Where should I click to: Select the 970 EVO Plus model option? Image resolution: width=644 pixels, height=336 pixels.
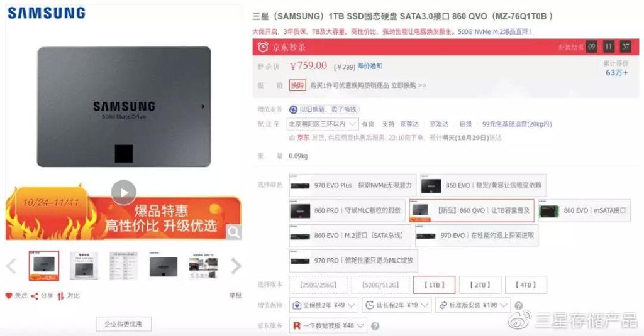point(352,185)
